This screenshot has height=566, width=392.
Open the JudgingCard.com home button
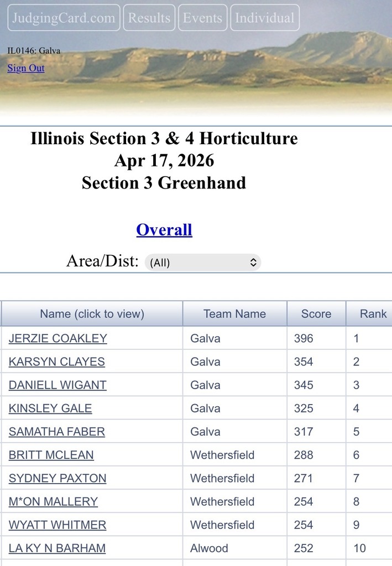62,18
